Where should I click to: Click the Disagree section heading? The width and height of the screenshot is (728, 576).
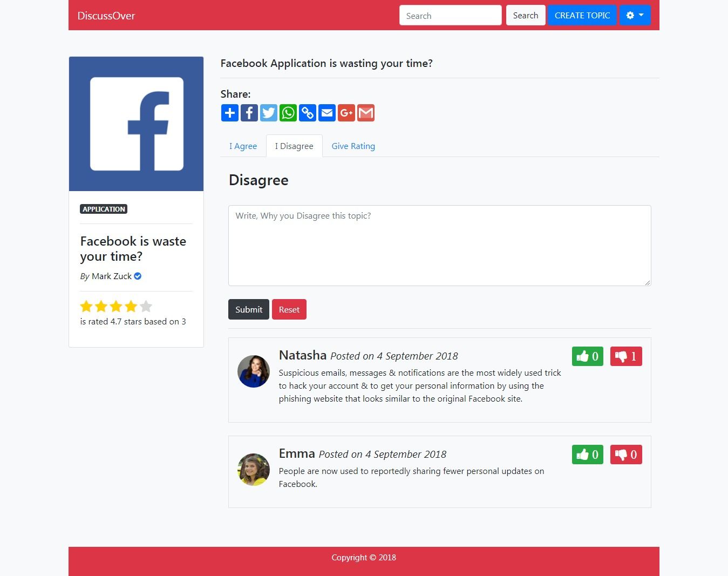258,180
